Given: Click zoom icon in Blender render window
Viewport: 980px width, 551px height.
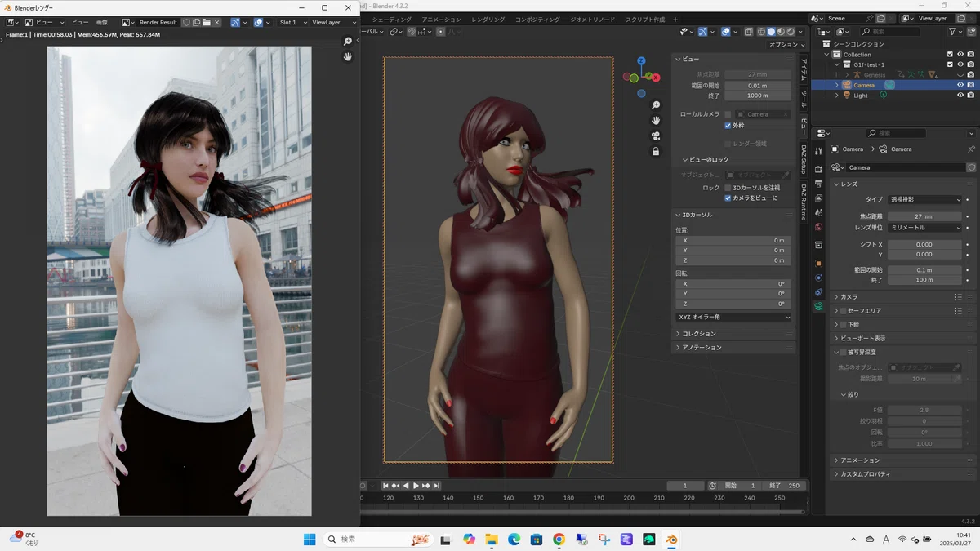Looking at the screenshot, I should (x=348, y=41).
